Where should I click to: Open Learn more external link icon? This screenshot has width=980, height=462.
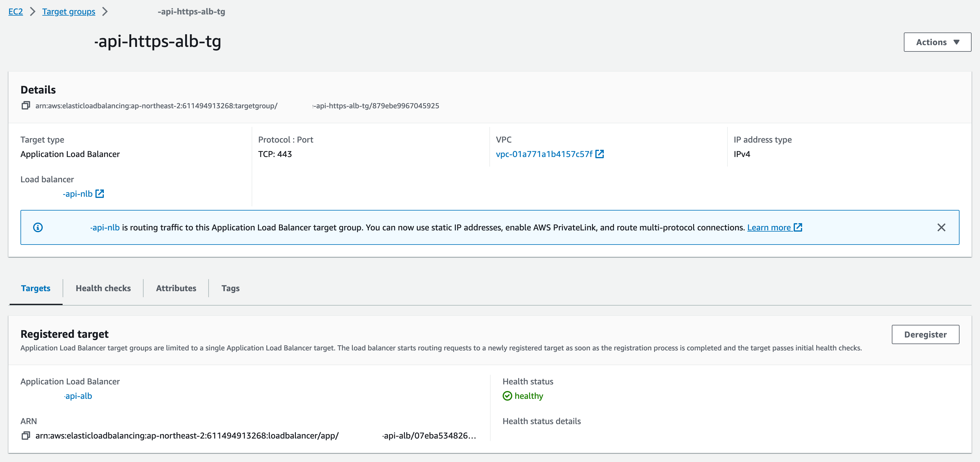[x=798, y=227]
